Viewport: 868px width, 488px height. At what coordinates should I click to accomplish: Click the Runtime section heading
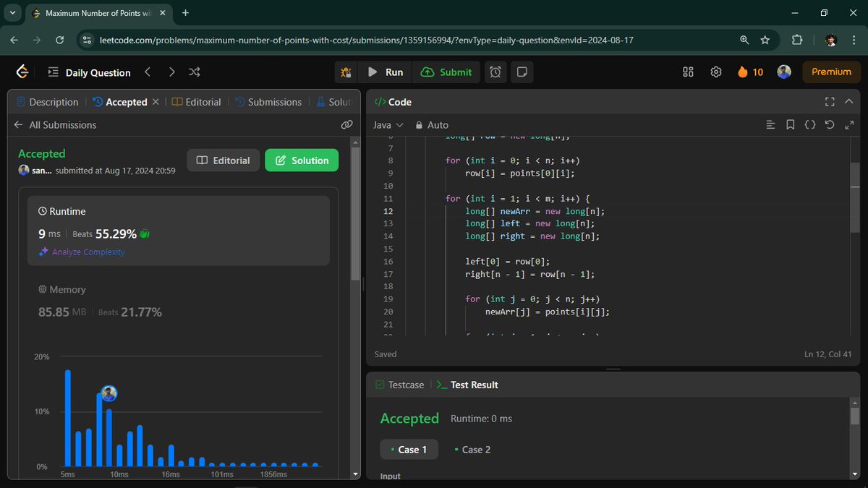coord(62,211)
